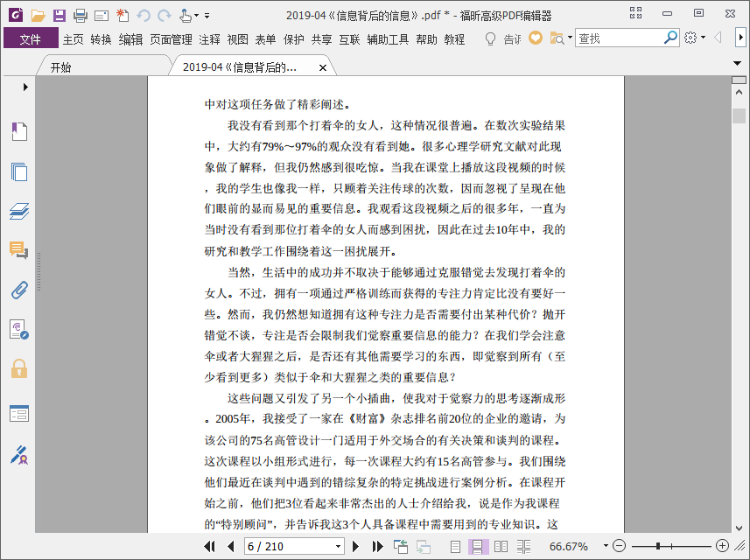
Task: Switch to the 编辑 ribbon tab
Action: pyautogui.click(x=130, y=39)
